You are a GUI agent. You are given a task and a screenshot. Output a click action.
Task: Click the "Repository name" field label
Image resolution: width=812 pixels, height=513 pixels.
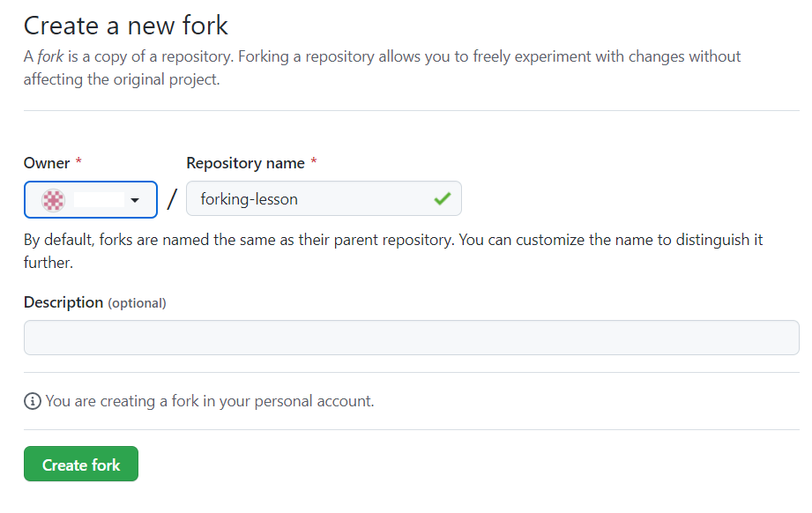[246, 163]
